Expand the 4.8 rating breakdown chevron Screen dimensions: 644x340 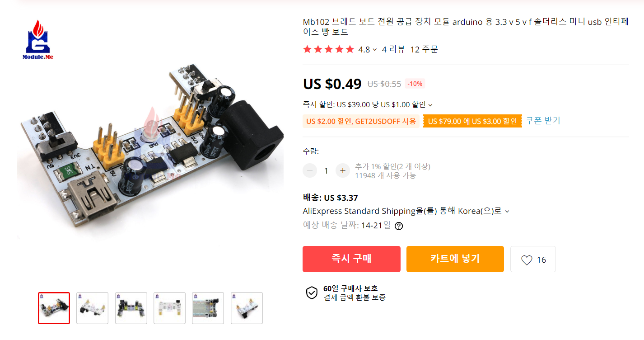(375, 50)
